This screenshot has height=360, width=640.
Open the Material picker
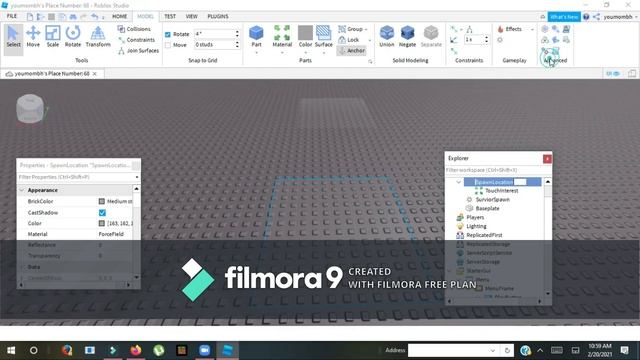coord(282,36)
